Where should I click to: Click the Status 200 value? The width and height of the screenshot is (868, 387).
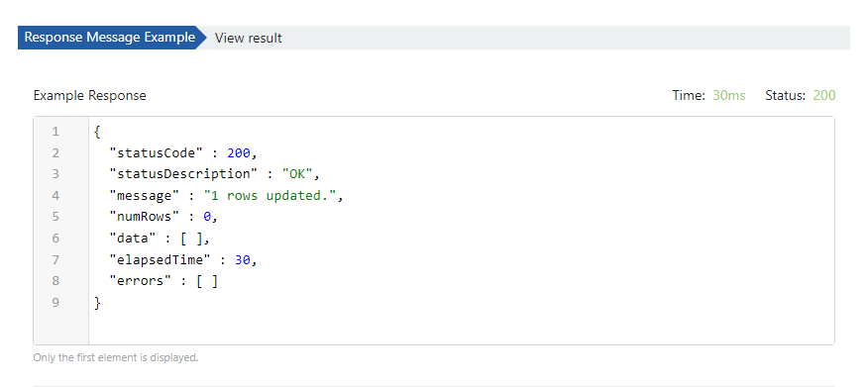click(x=824, y=96)
